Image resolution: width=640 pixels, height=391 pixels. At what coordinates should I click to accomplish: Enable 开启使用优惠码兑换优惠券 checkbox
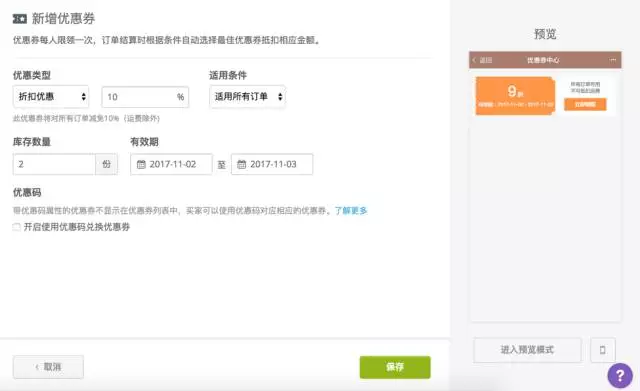coord(16,227)
